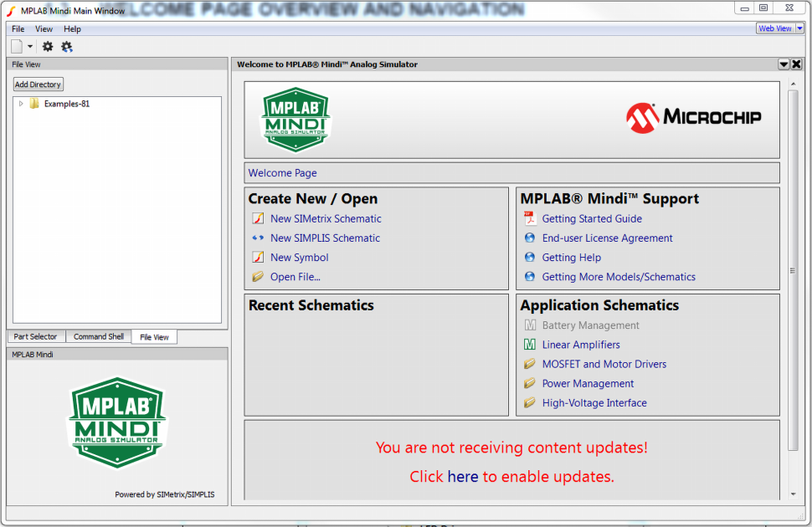Expand the Examples-81 tree node
Image resolution: width=812 pixels, height=527 pixels.
[21, 104]
